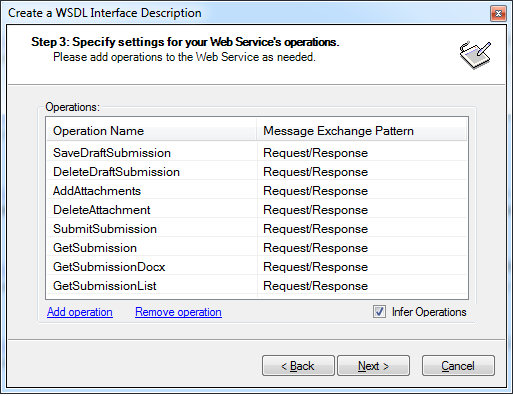Select the DeleteAttachment operation

102,210
